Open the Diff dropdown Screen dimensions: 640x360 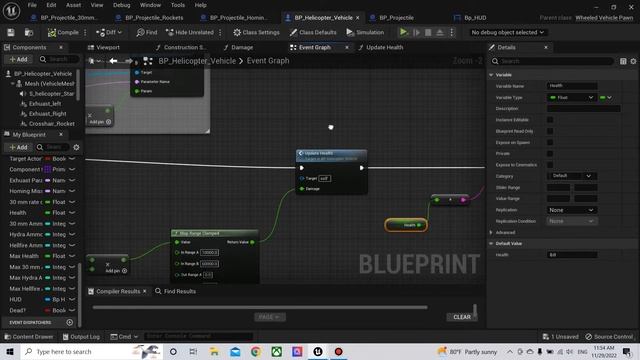(109, 32)
